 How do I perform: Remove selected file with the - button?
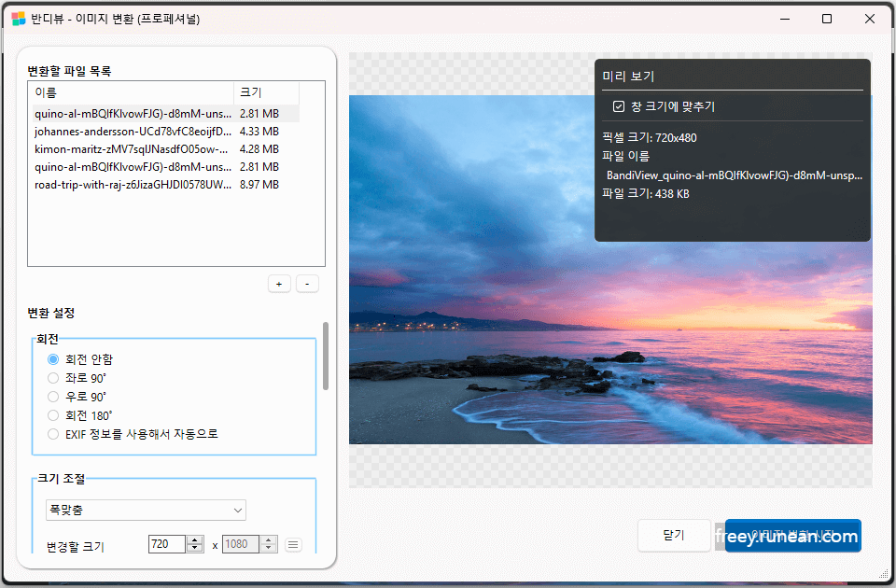[x=307, y=283]
